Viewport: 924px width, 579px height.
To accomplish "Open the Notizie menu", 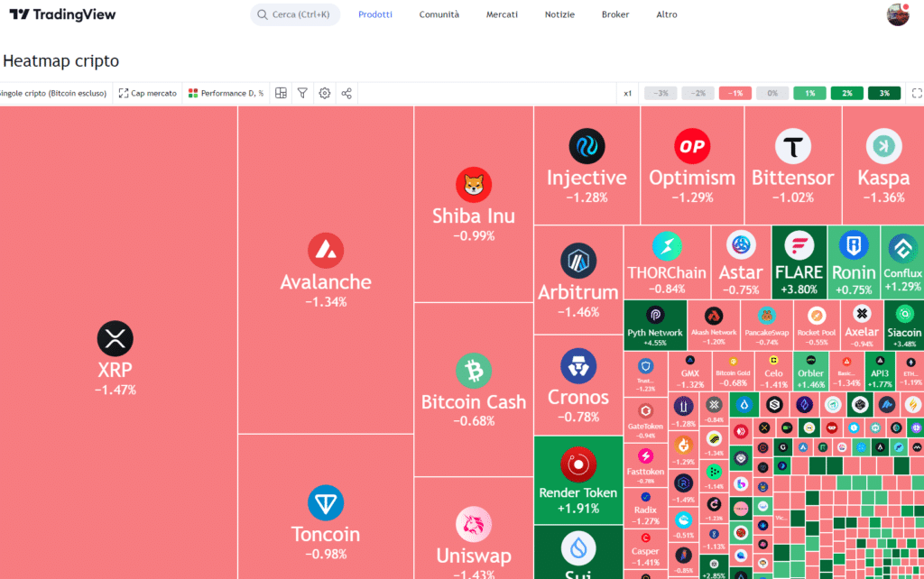I will point(559,14).
